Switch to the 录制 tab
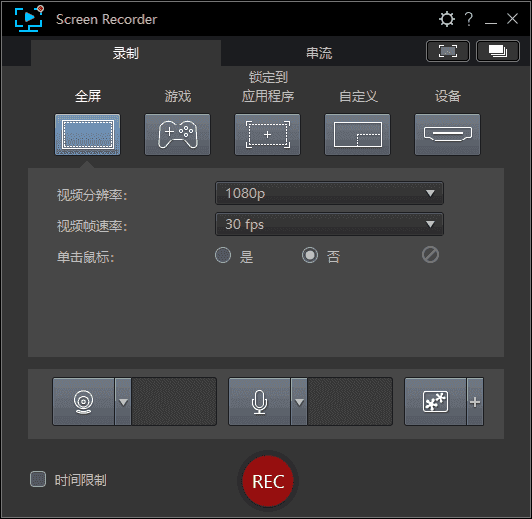 (126, 53)
